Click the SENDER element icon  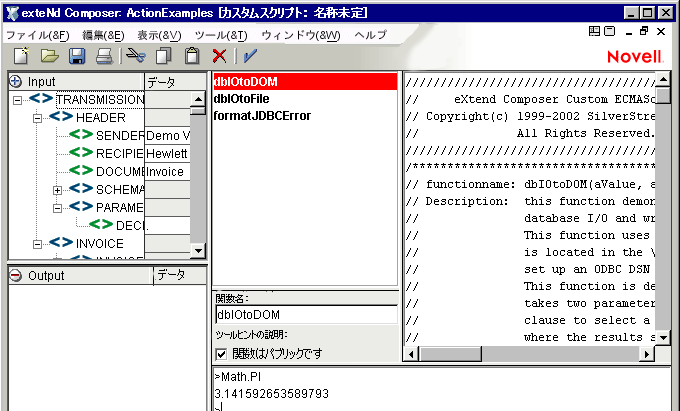(x=81, y=135)
